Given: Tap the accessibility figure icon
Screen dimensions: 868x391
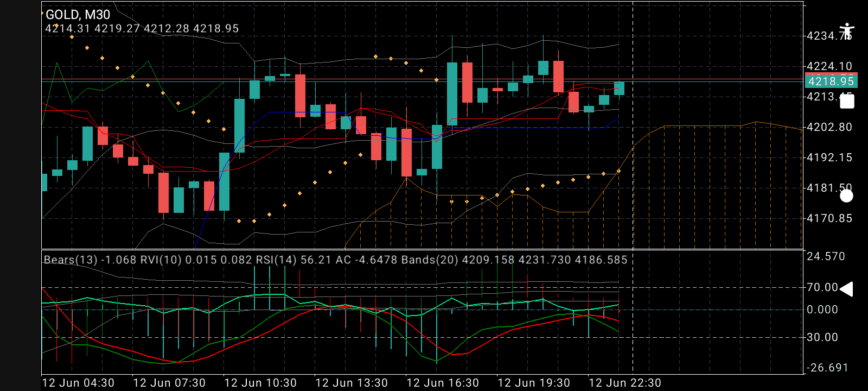Looking at the screenshot, I should (x=846, y=31).
